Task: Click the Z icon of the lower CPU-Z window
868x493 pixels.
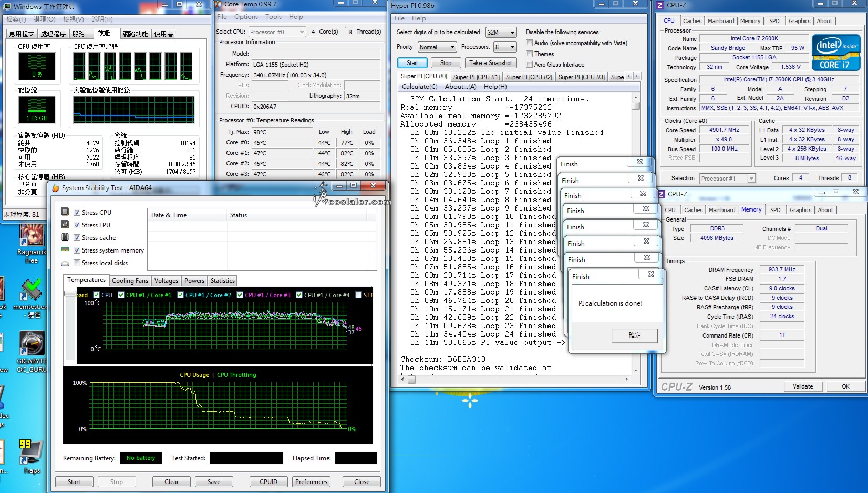Action: coord(662,194)
